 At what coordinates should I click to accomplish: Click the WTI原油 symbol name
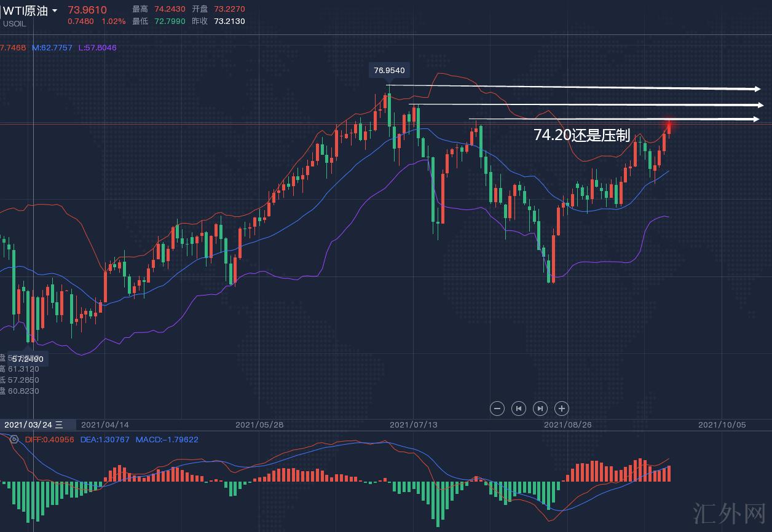pos(25,11)
